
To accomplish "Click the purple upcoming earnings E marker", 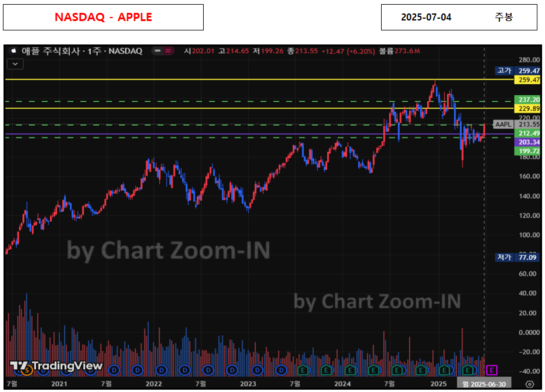I will point(491,370).
